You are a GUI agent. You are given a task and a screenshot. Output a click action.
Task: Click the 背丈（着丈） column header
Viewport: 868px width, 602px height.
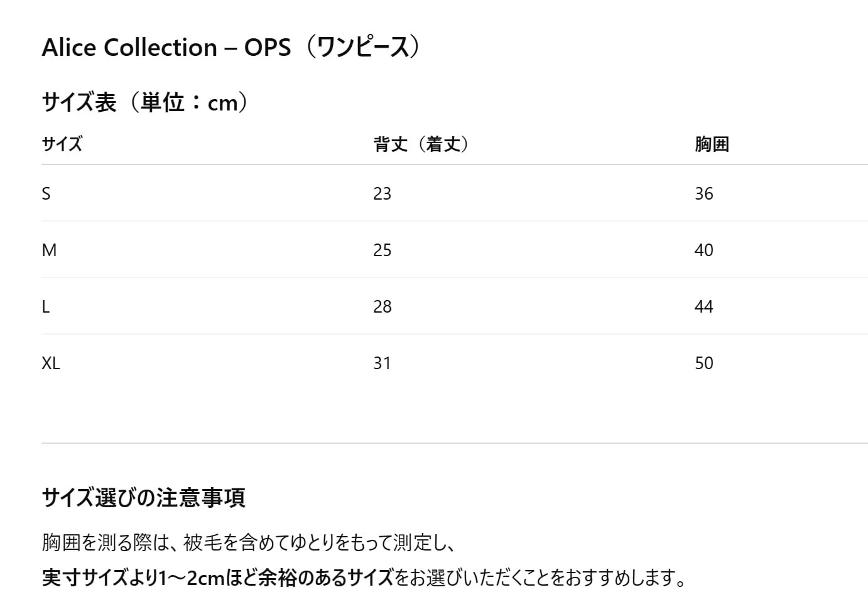pos(421,144)
